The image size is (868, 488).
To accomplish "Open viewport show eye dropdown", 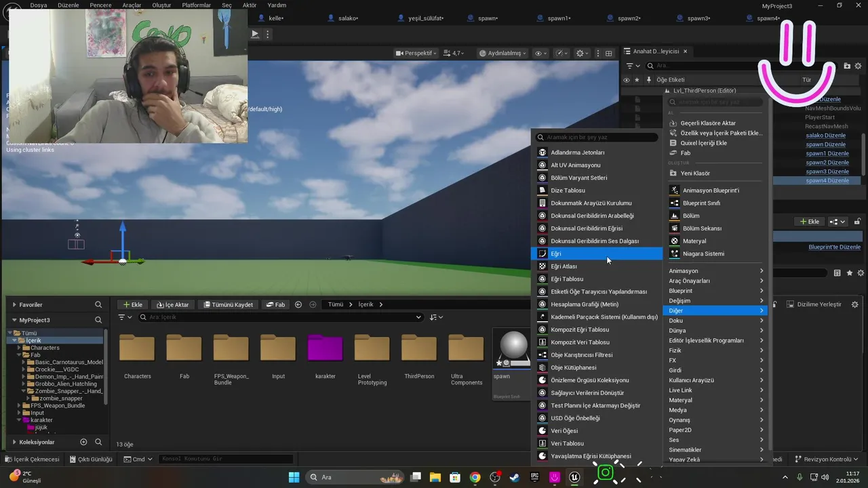I will 541,53.
